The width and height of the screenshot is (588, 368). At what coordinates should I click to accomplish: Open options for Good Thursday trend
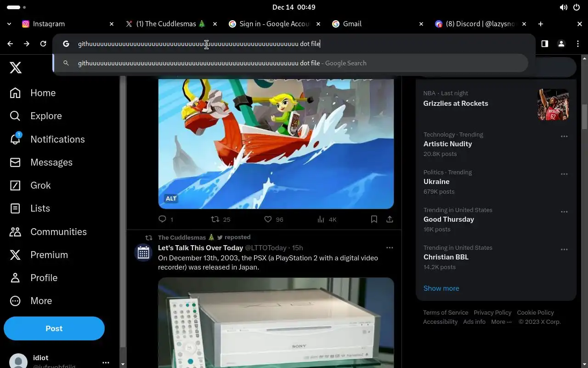pyautogui.click(x=564, y=212)
